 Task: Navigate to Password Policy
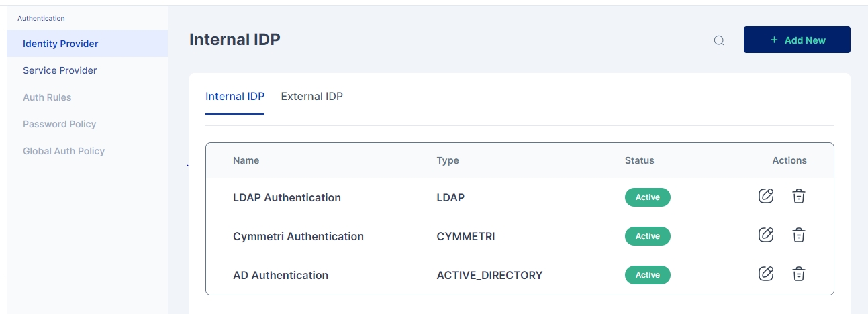59,124
